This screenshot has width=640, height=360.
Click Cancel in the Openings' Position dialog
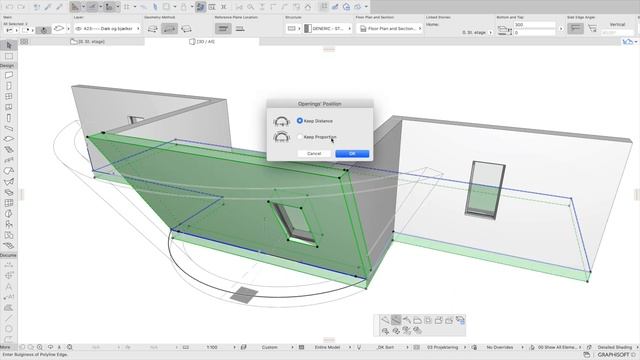click(x=314, y=153)
